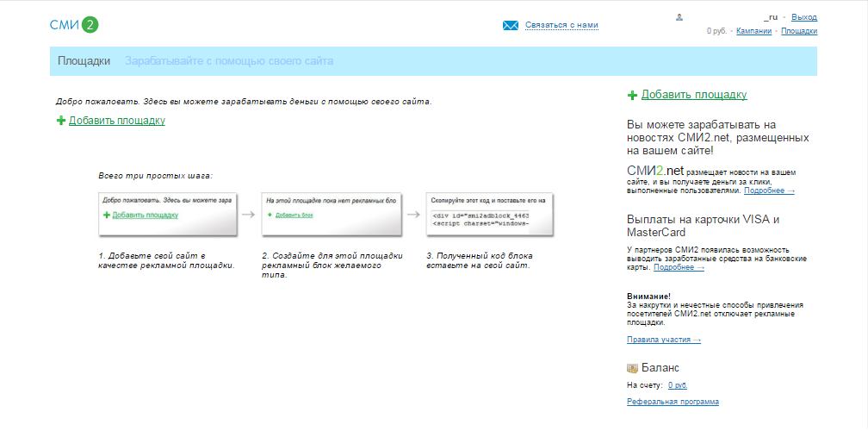Click the green plus icon in the right sidebar
Image resolution: width=868 pixels, height=431 pixels.
point(633,95)
